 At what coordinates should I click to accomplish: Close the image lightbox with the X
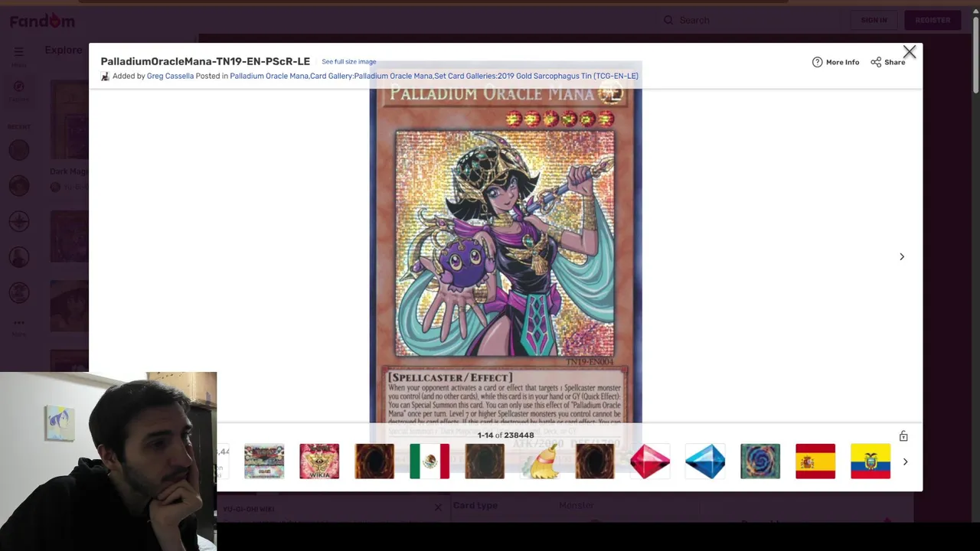tap(909, 52)
